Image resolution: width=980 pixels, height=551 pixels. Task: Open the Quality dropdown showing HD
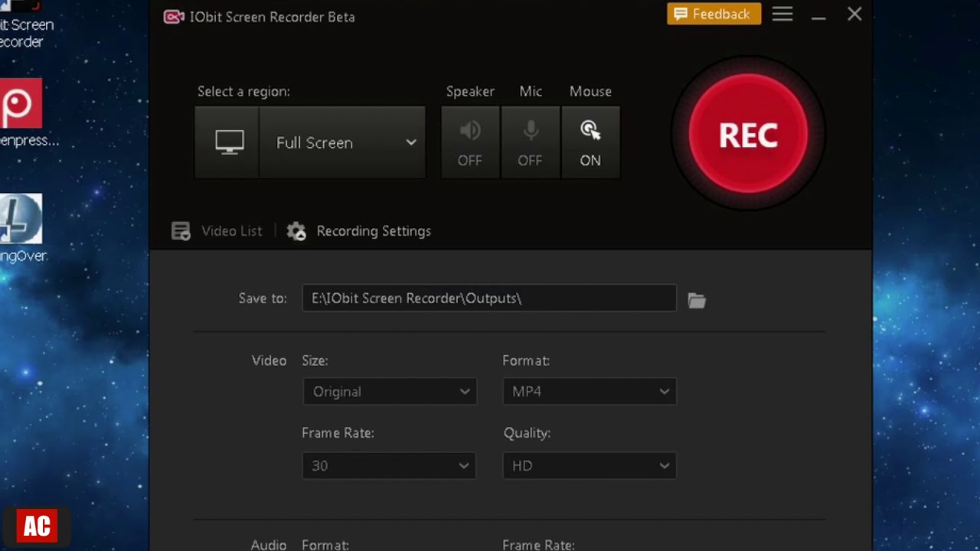coord(590,465)
